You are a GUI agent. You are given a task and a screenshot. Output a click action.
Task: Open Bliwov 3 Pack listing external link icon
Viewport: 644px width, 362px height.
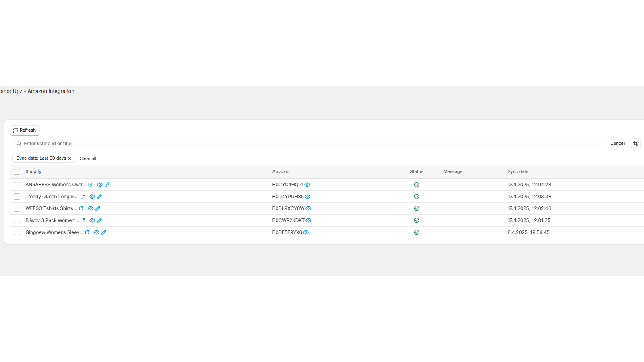83,220
